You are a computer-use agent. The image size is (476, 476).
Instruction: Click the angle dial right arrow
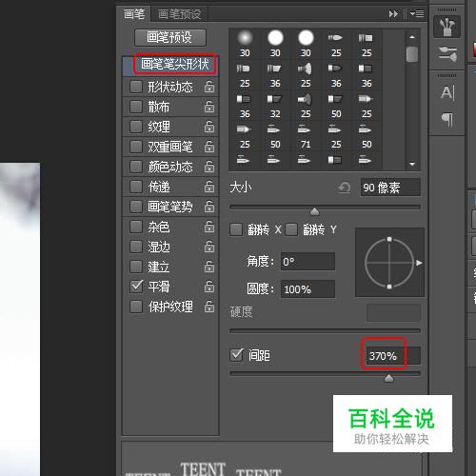click(419, 263)
